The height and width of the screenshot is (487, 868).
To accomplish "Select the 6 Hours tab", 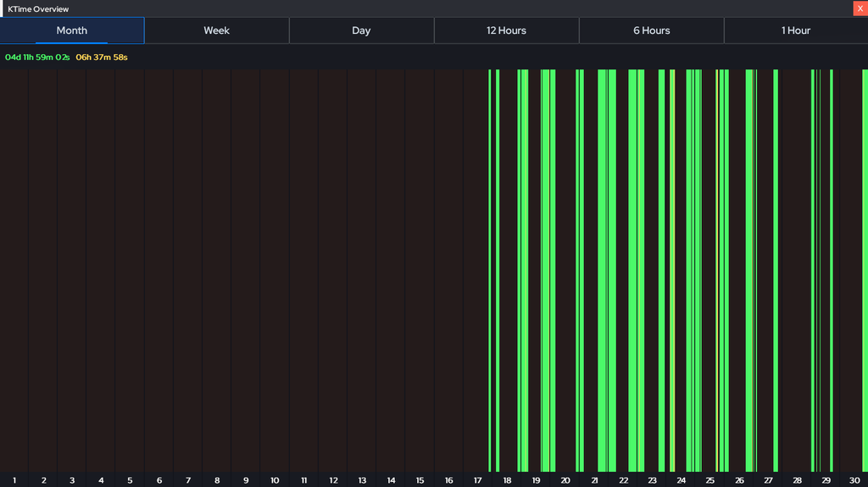I will tap(652, 30).
